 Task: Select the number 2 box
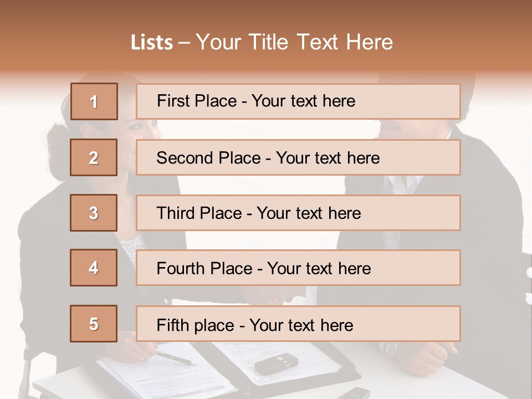pyautogui.click(x=94, y=157)
